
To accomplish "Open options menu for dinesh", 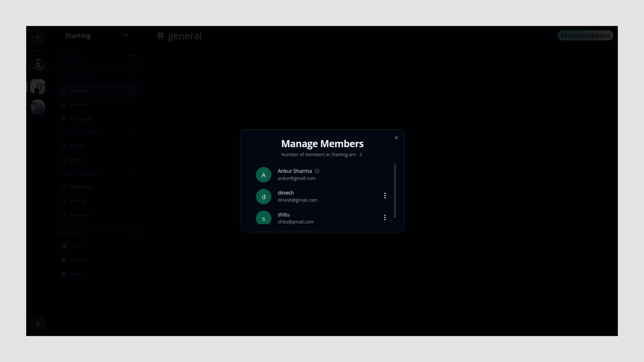I will (385, 196).
